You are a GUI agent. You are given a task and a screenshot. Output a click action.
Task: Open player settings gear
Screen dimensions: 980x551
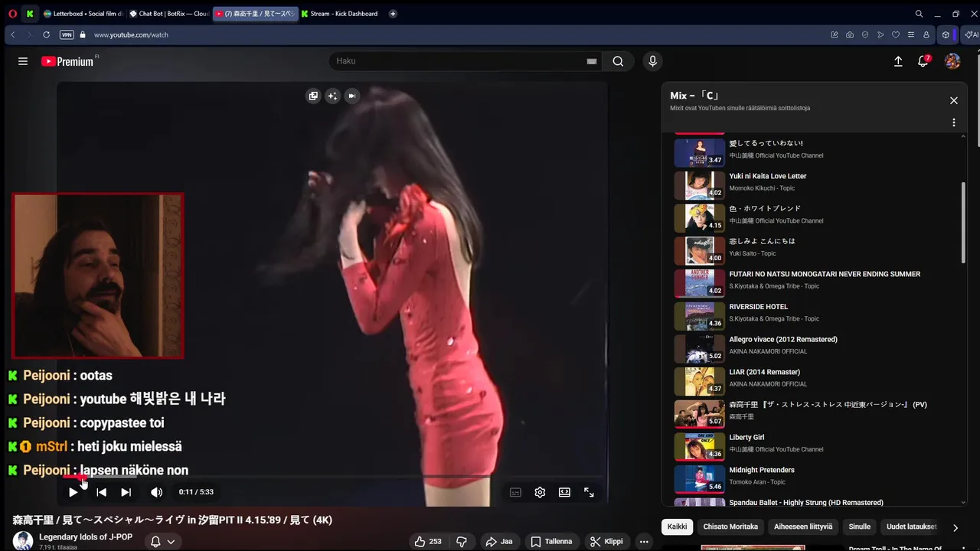540,492
